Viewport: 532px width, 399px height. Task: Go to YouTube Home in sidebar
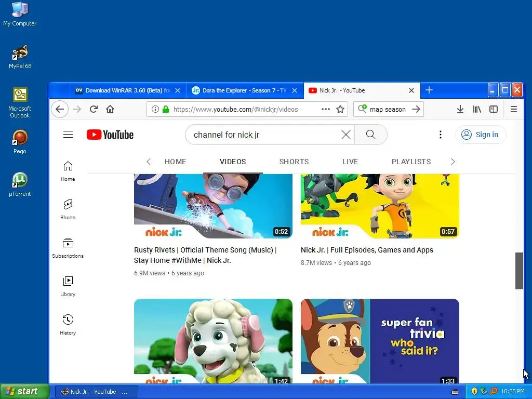point(68,171)
